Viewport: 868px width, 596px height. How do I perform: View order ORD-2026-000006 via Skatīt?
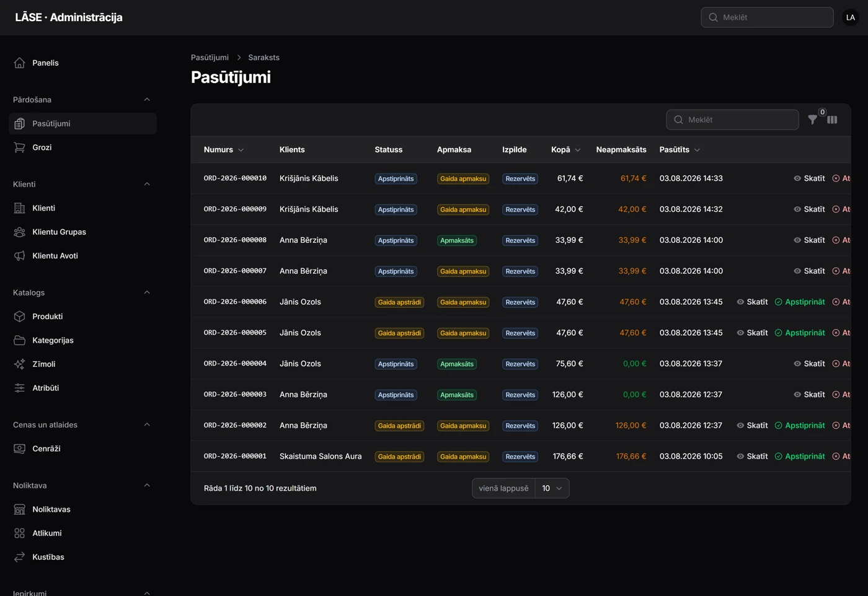(x=752, y=302)
